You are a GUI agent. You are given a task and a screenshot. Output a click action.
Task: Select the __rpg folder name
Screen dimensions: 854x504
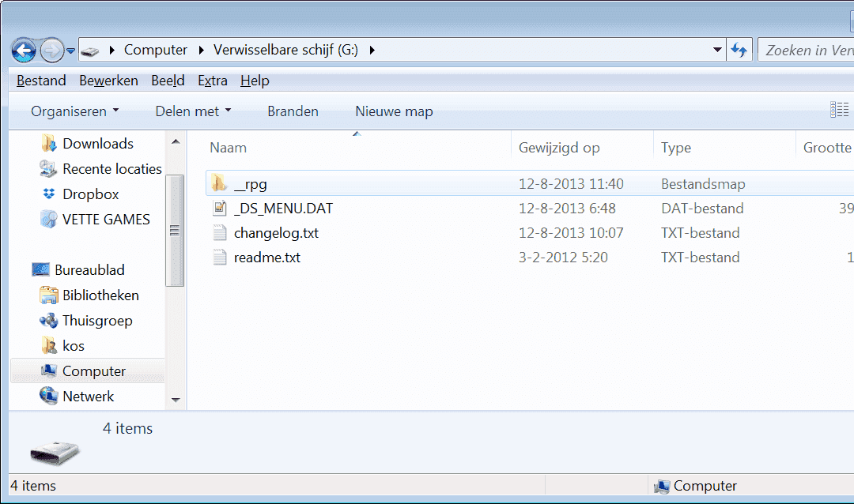pos(251,184)
